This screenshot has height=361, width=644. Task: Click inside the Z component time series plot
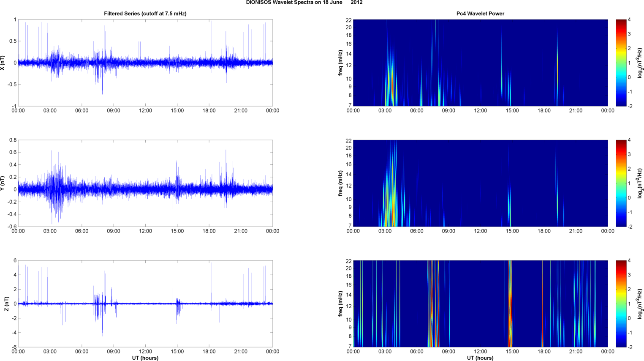[145, 304]
